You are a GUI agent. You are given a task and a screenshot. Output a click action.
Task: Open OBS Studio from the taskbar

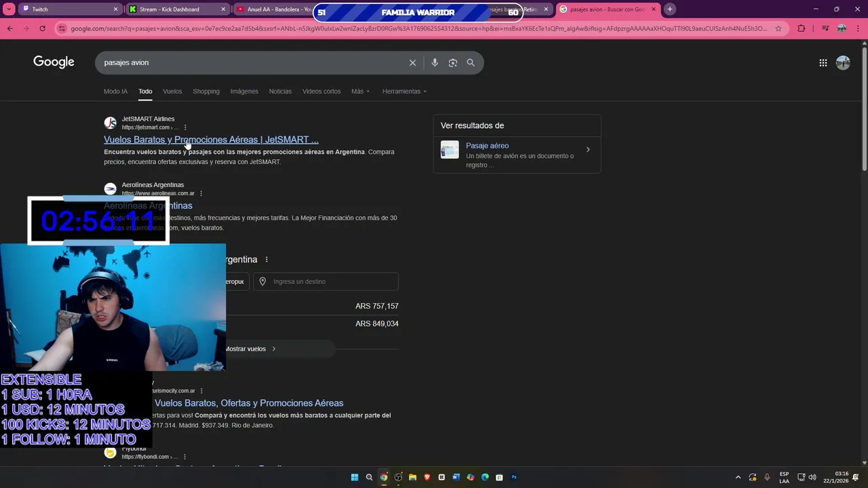[x=398, y=477]
